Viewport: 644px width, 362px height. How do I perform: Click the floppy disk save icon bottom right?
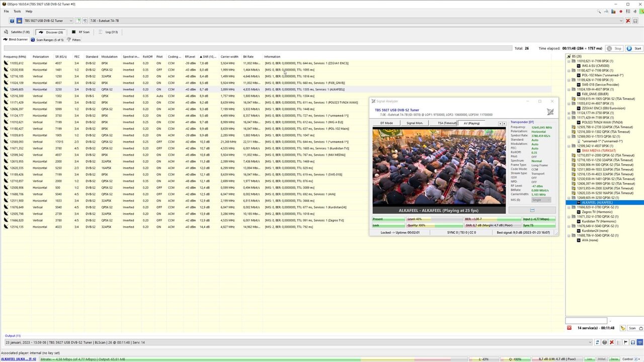633,342
